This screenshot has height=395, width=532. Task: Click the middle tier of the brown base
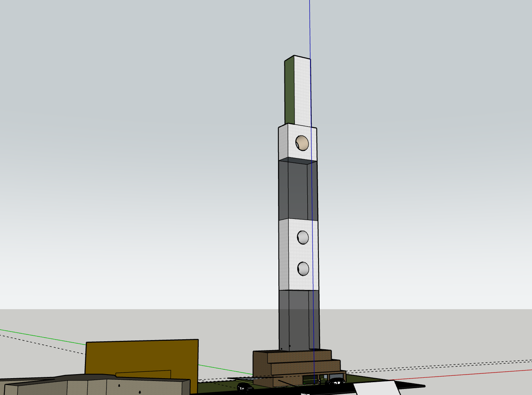click(x=304, y=366)
